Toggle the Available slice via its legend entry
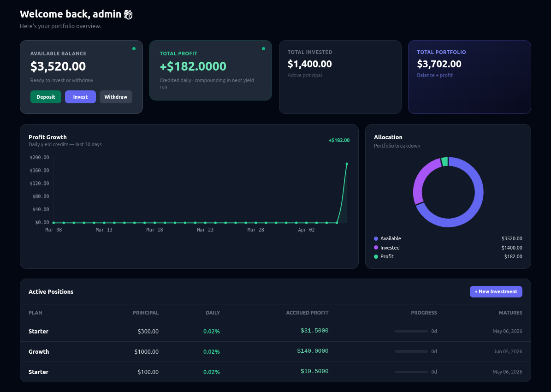The height and width of the screenshot is (392, 551). coord(391,238)
